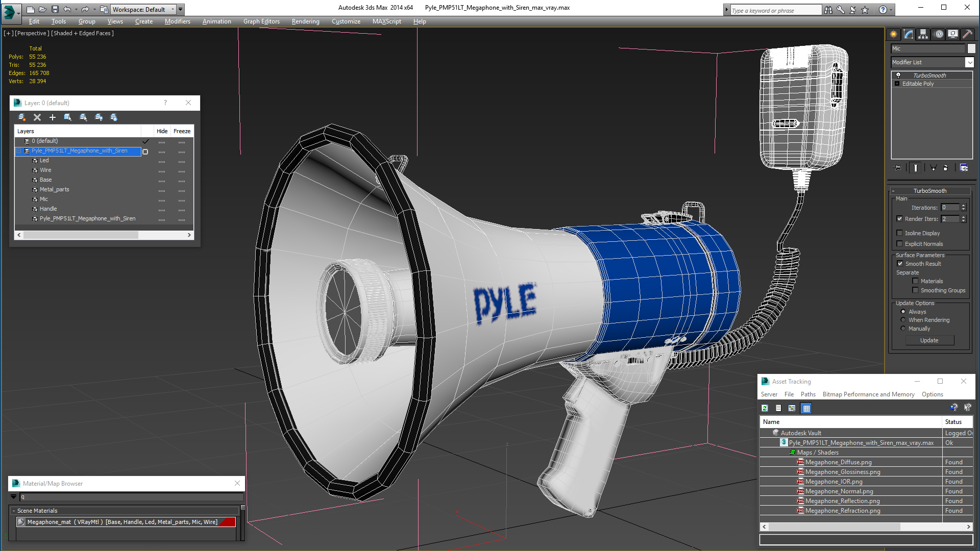Click Remove Modifier trash icon
This screenshot has height=551, width=980.
coord(945,167)
